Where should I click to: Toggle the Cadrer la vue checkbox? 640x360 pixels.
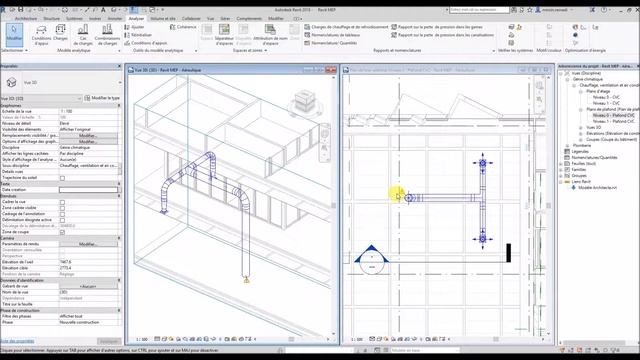pos(62,202)
